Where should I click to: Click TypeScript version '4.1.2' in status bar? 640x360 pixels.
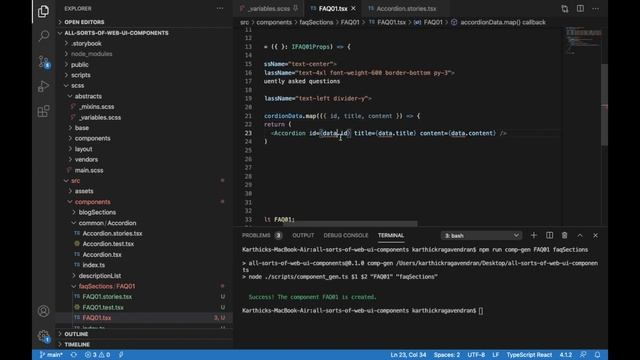[x=566, y=355]
